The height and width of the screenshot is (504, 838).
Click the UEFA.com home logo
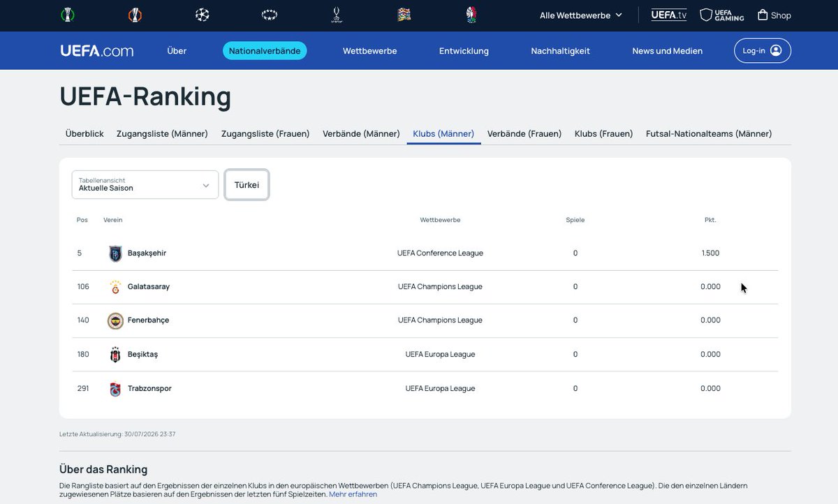(x=96, y=50)
